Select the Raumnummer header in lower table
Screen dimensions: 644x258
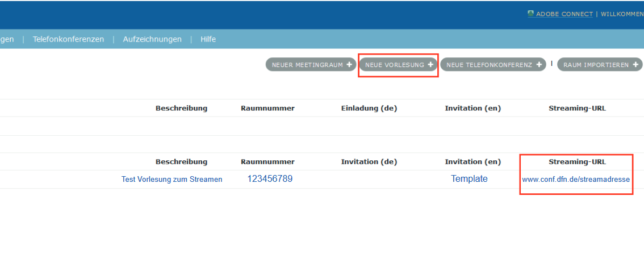point(267,162)
